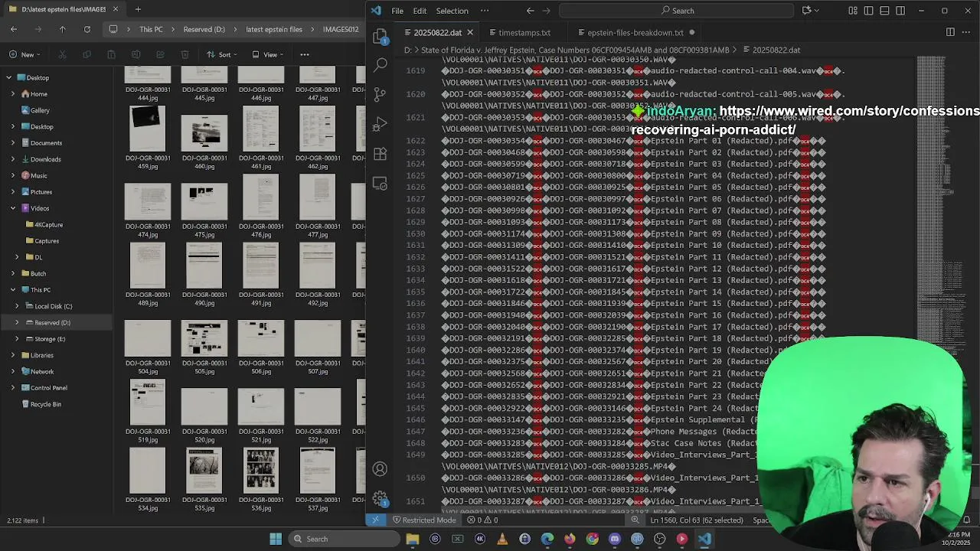Image resolution: width=980 pixels, height=551 pixels.
Task: Expand Documents in File Explorer navigation pane
Action: pyautogui.click(x=13, y=143)
